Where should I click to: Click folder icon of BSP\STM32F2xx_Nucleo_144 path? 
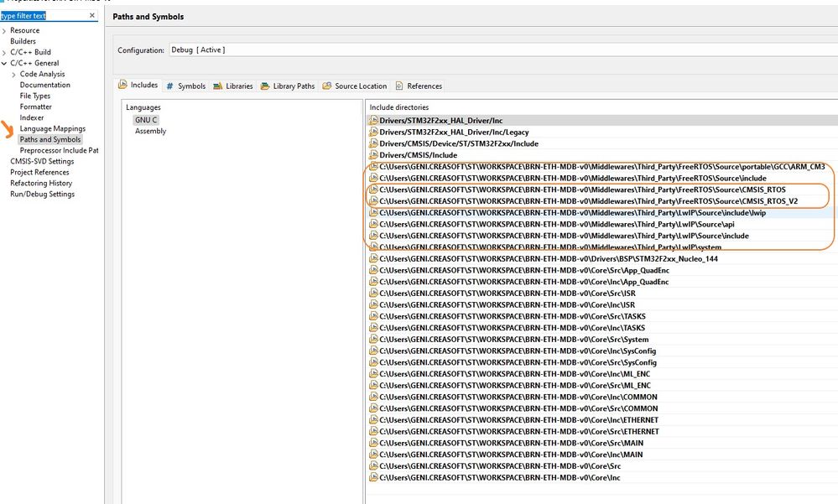click(373, 258)
